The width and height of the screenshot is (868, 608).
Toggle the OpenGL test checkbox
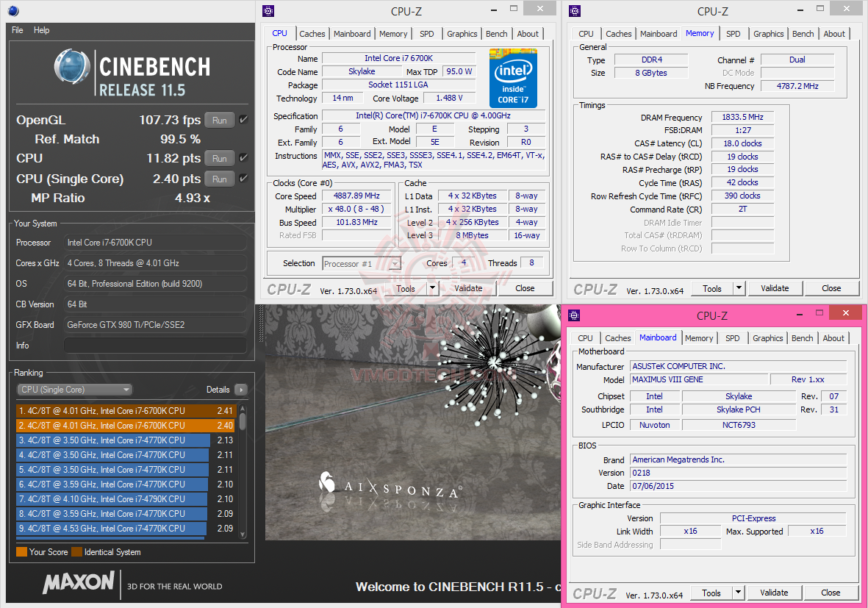[243, 120]
